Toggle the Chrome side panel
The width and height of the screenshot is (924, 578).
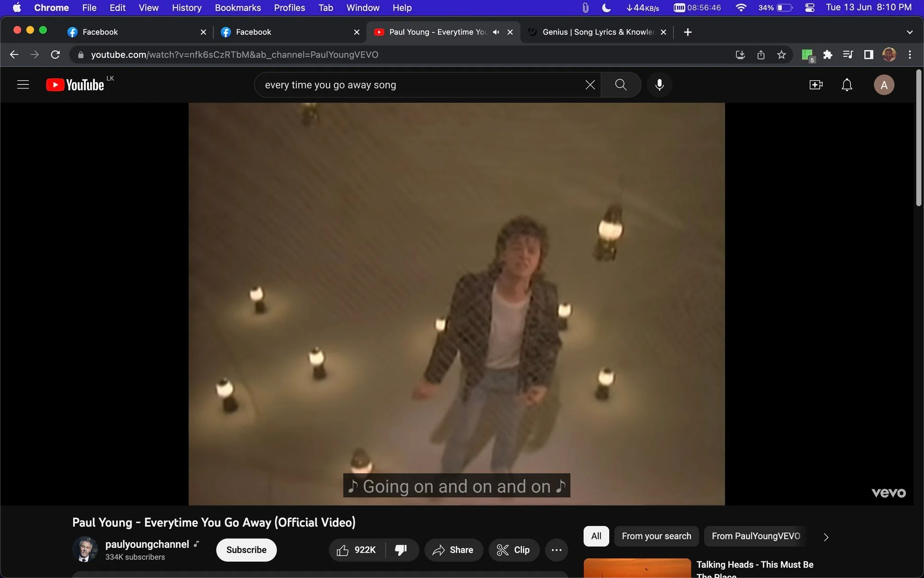868,55
